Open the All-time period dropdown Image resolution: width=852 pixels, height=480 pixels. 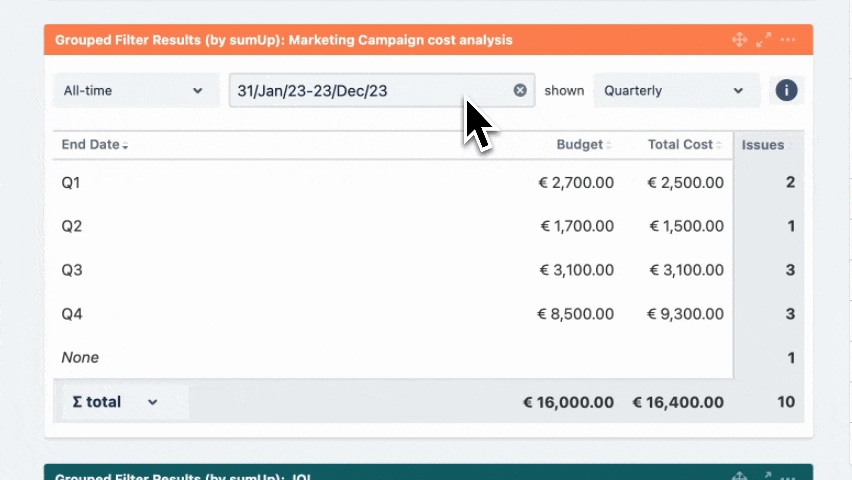134,90
